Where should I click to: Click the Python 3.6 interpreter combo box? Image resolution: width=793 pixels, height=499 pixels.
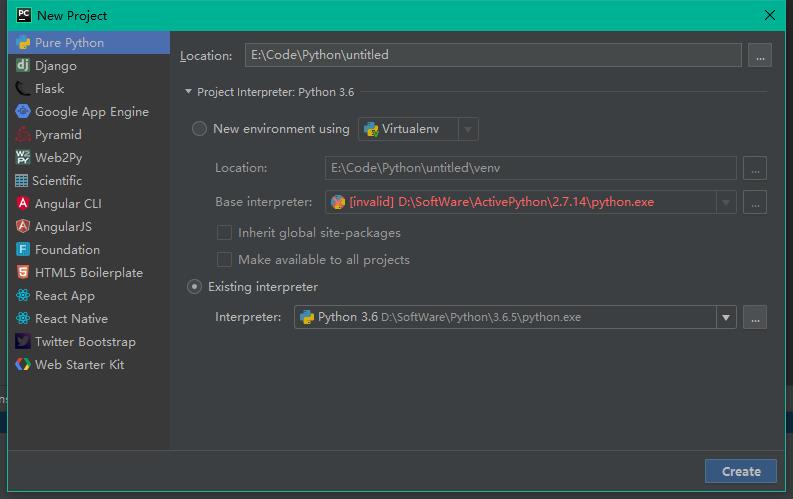coord(515,317)
